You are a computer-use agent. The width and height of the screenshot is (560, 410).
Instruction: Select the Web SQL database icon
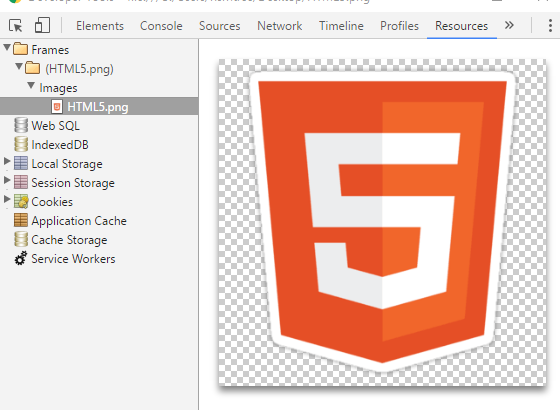(21, 125)
